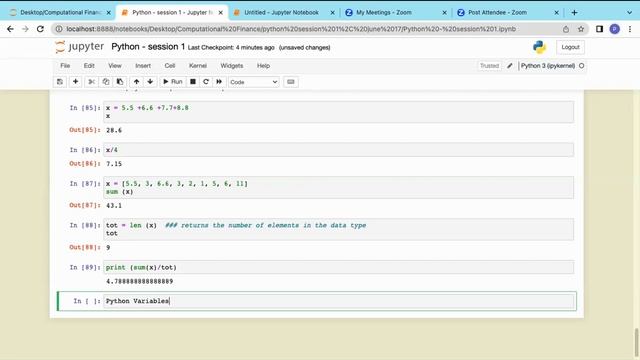
Task: Click the pencil edit icon near Trusted
Action: click(509, 66)
